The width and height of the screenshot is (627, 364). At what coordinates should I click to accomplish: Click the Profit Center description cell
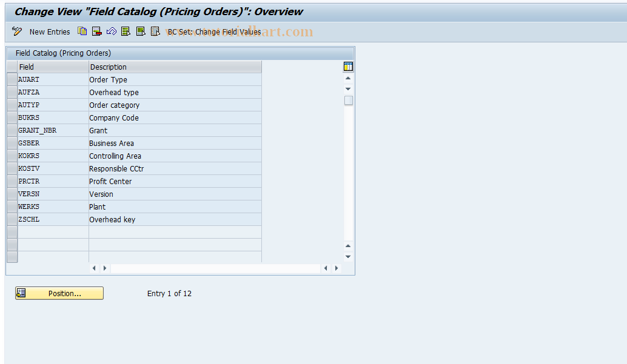coord(175,182)
